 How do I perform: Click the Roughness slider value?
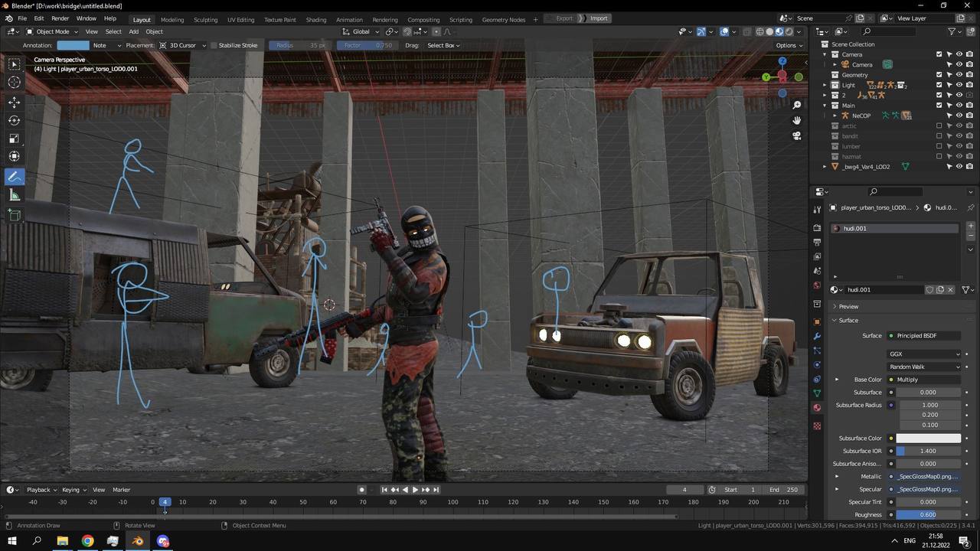928,515
